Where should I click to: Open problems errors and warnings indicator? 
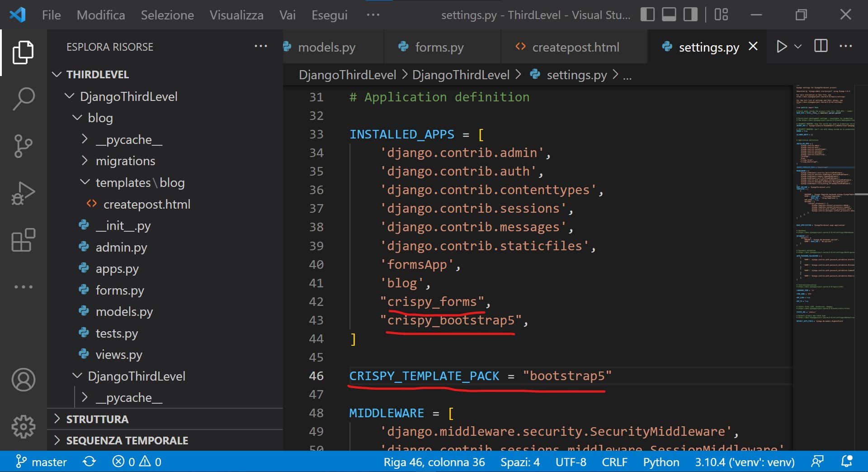(137, 462)
